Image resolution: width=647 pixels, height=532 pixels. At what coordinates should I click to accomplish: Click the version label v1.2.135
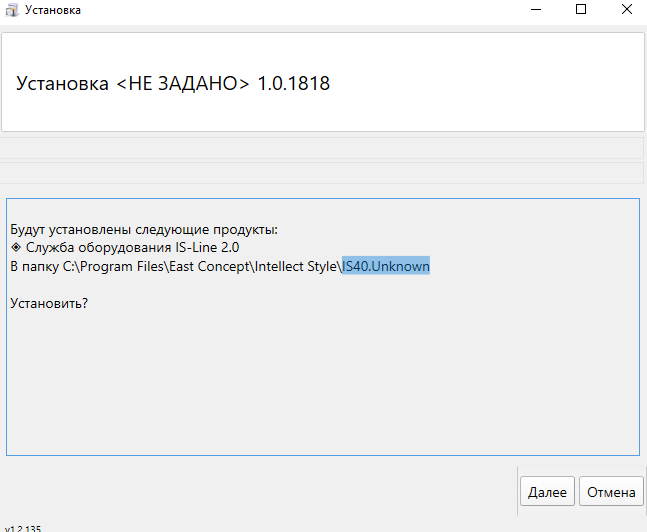[23, 528]
